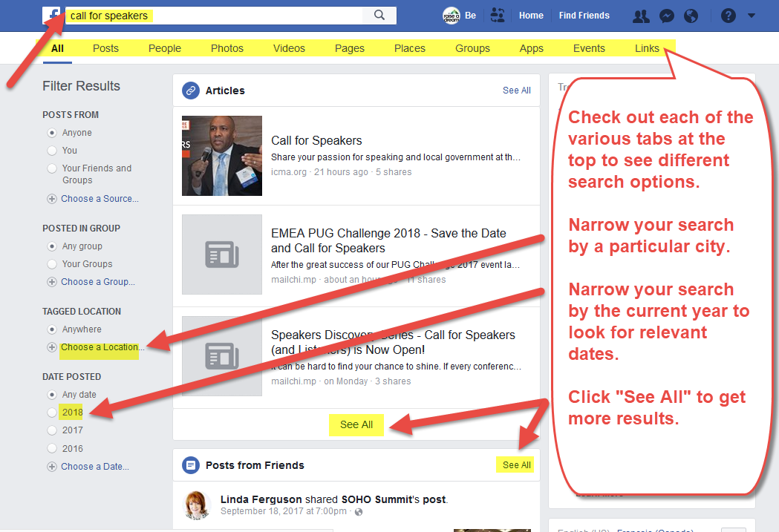The height and width of the screenshot is (532, 779).
Task: Select the Any date radio button
Action: [x=52, y=395]
